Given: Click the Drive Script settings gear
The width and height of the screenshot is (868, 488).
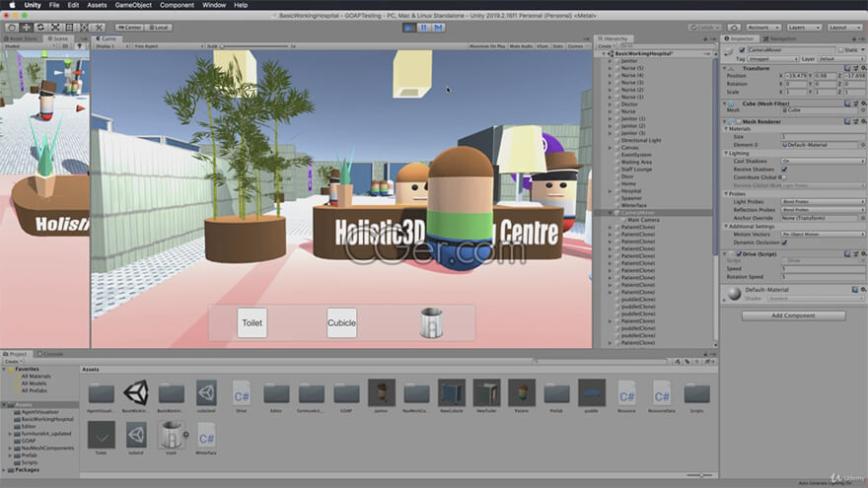Looking at the screenshot, I should pos(863,254).
